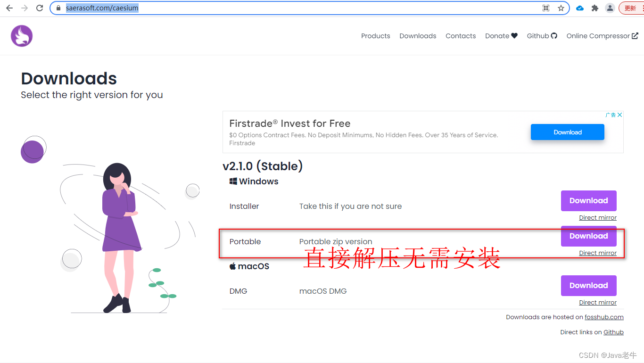
Task: Open the Github direct links link
Action: pos(613,332)
